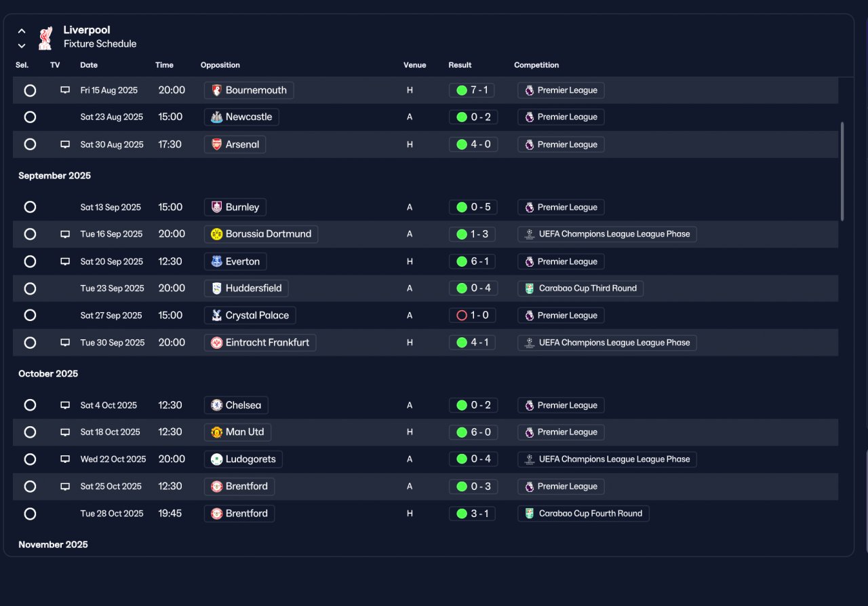This screenshot has height=606, width=868.
Task: View the 0 - 5 result against Burnley
Action: point(473,207)
